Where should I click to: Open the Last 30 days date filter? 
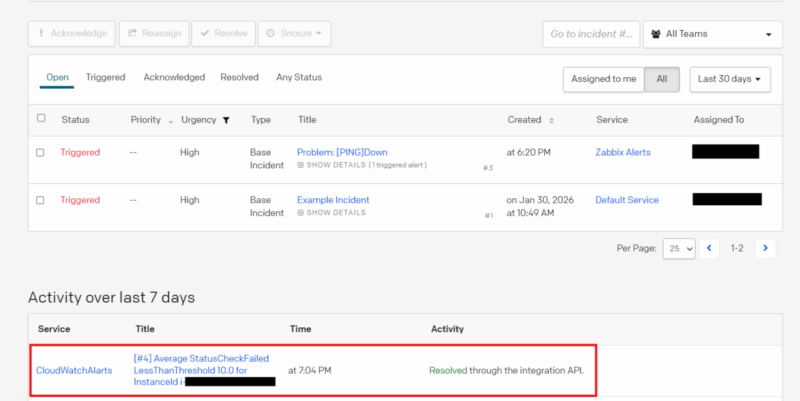729,79
